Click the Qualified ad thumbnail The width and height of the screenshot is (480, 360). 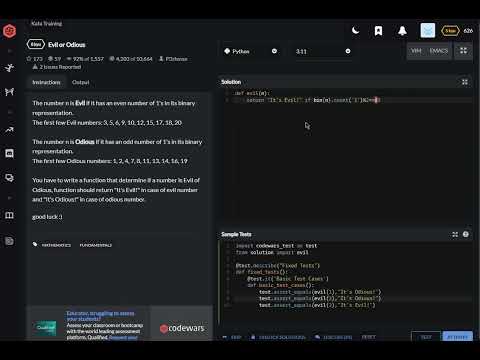point(46,328)
